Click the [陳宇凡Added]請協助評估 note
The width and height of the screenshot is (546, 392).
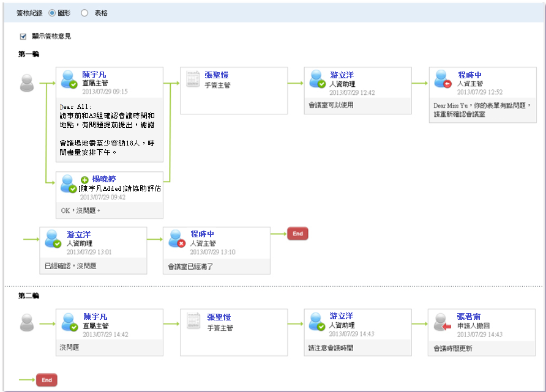pos(120,188)
